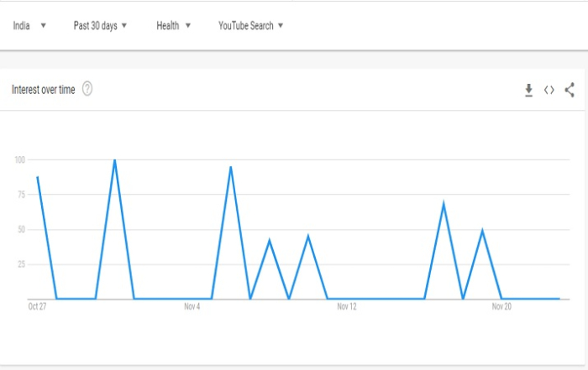This screenshot has height=370, width=588.
Task: Open help for Interest over time
Action: (x=87, y=90)
